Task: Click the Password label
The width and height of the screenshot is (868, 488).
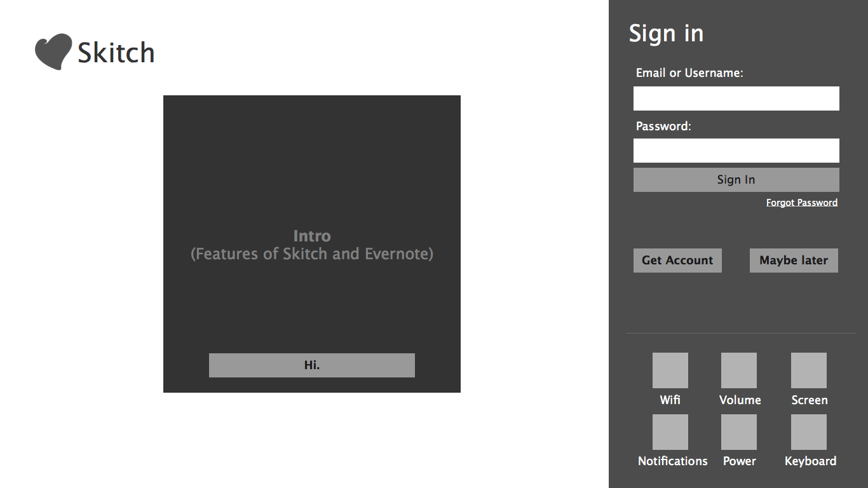Action: coord(663,126)
